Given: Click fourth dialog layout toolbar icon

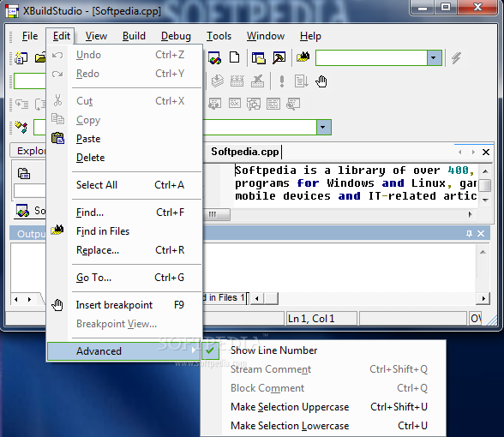Looking at the screenshot, I should coord(273,104).
